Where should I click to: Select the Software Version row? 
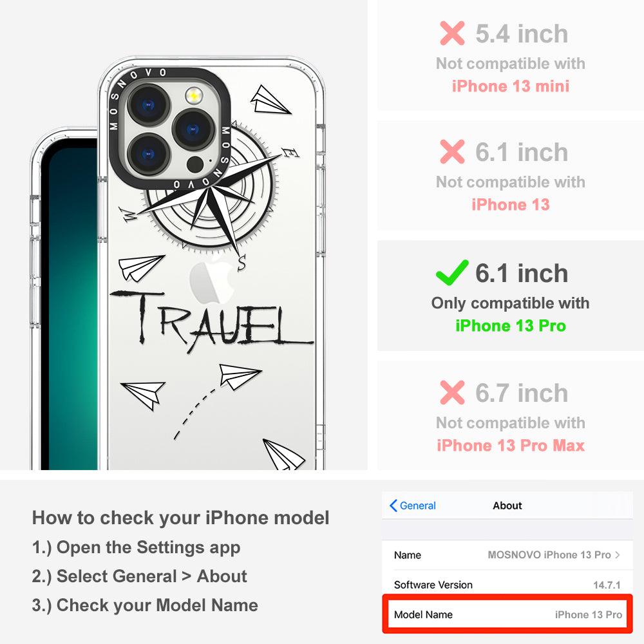click(507, 585)
